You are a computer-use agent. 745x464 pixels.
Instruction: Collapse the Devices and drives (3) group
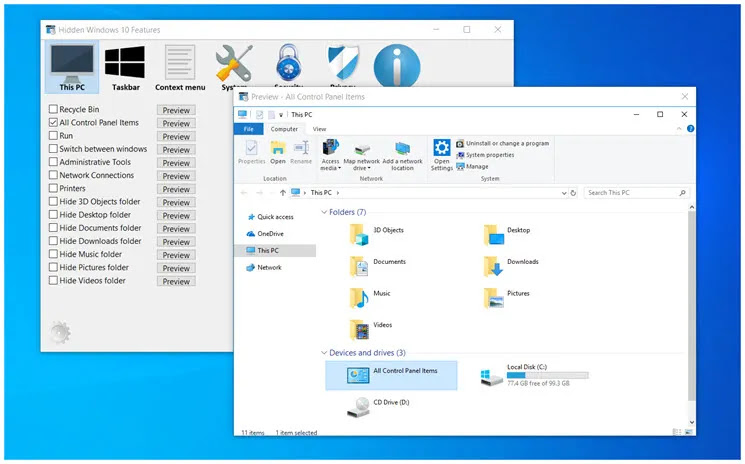click(324, 353)
